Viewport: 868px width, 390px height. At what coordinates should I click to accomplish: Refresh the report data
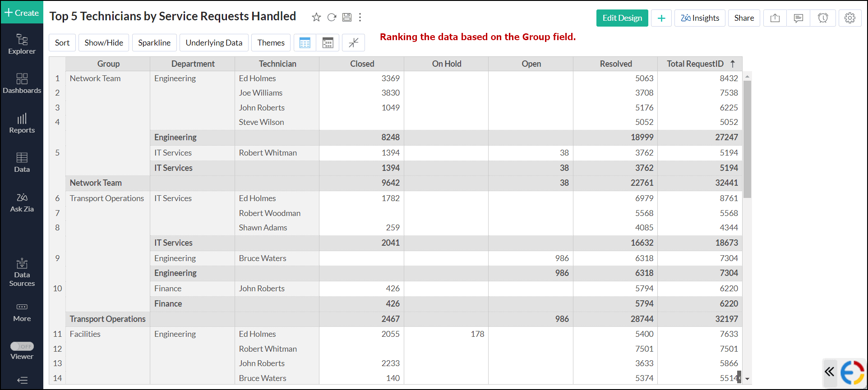pyautogui.click(x=332, y=17)
